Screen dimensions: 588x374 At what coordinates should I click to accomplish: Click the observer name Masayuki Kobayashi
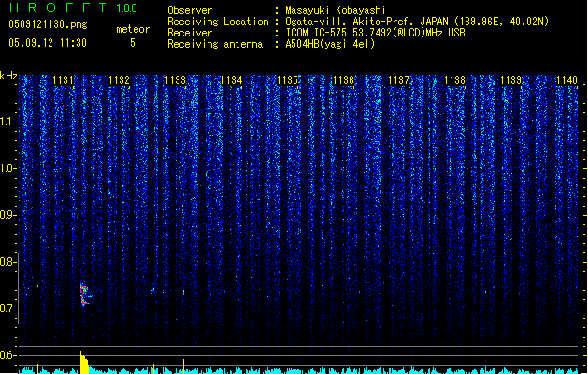pos(336,10)
